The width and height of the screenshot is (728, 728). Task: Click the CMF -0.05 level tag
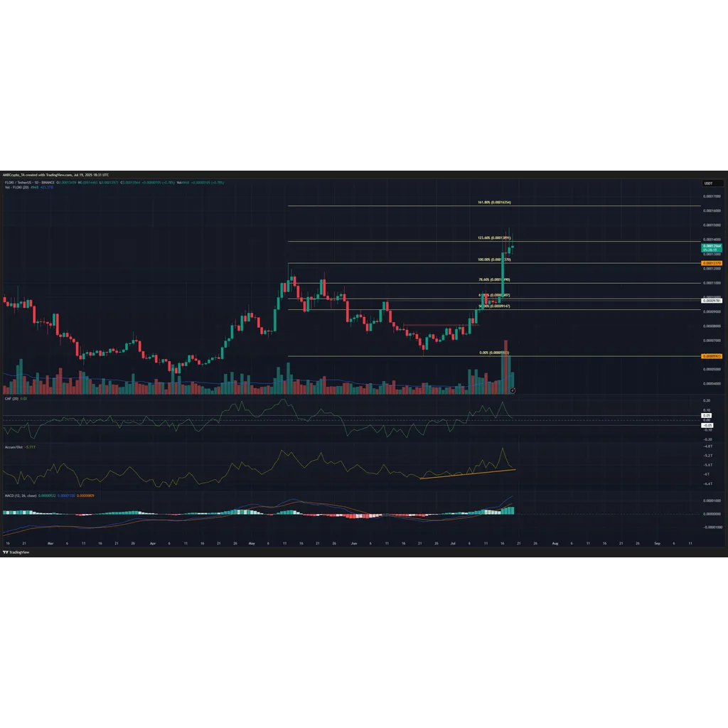click(x=707, y=425)
